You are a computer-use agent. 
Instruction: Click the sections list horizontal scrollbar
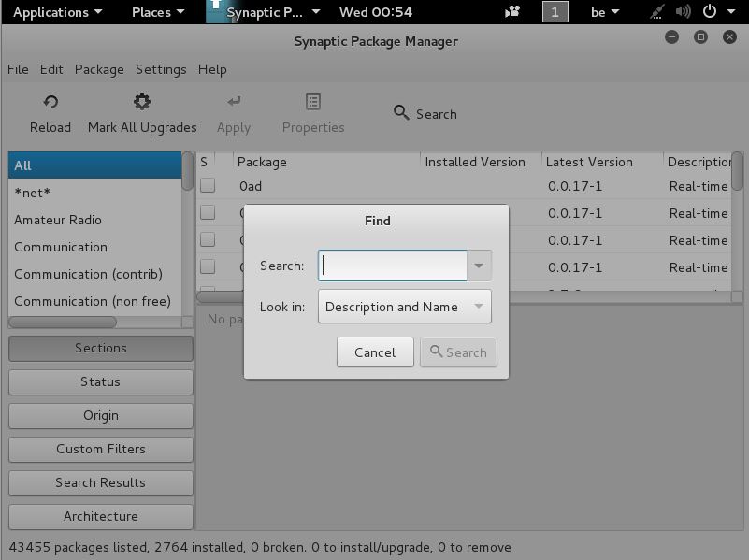coord(63,323)
